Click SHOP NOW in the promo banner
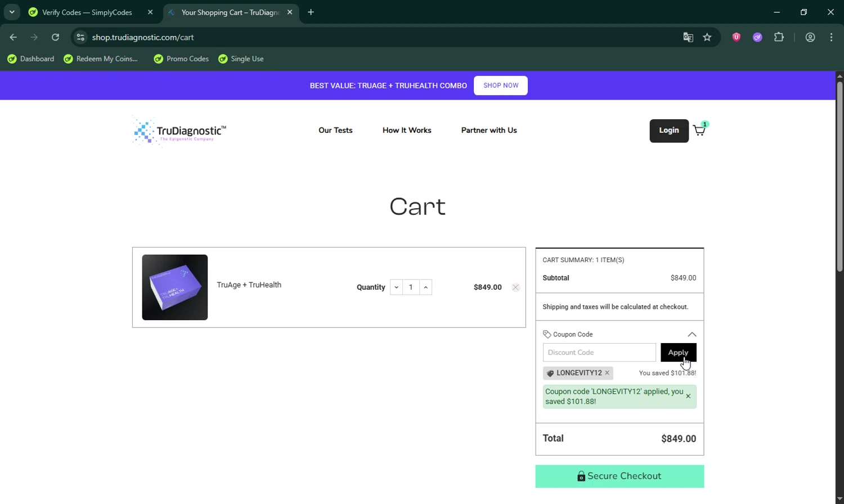 click(x=501, y=85)
